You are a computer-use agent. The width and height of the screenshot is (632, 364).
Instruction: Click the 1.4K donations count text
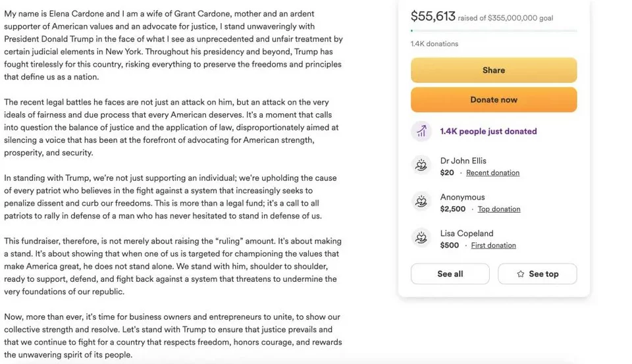tap(434, 44)
